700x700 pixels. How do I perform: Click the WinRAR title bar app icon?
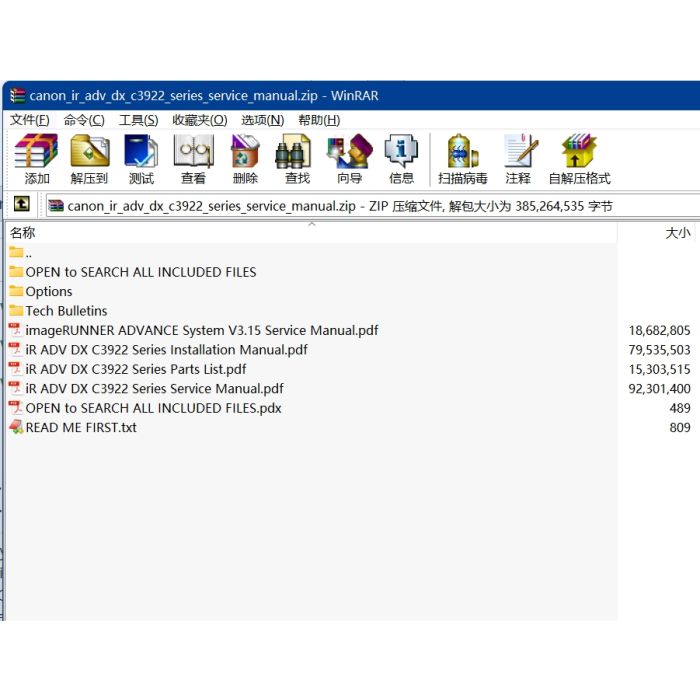(x=17, y=96)
